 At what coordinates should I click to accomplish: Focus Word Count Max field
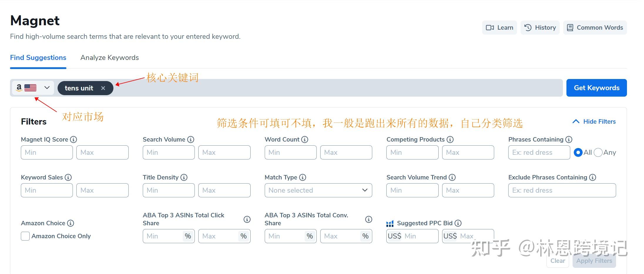coord(346,152)
